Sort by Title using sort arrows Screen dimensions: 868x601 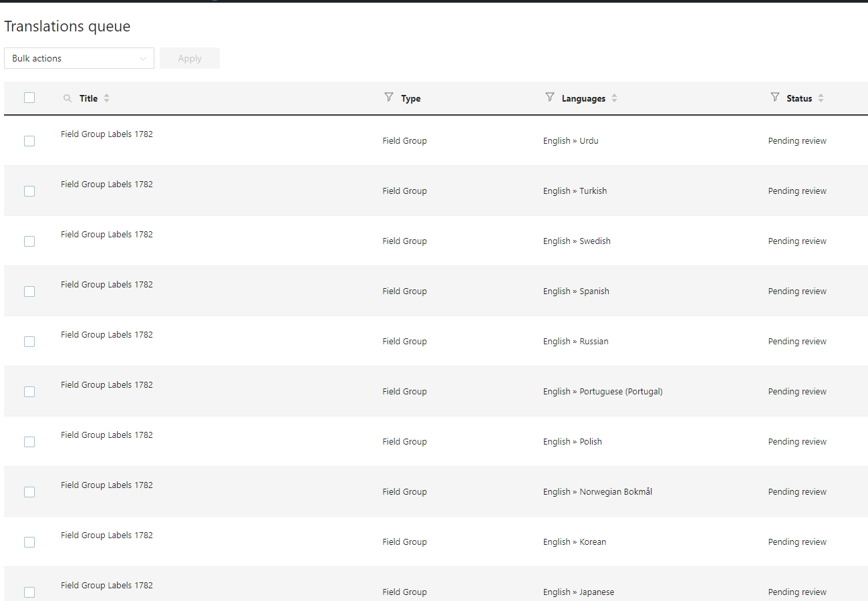pos(106,98)
